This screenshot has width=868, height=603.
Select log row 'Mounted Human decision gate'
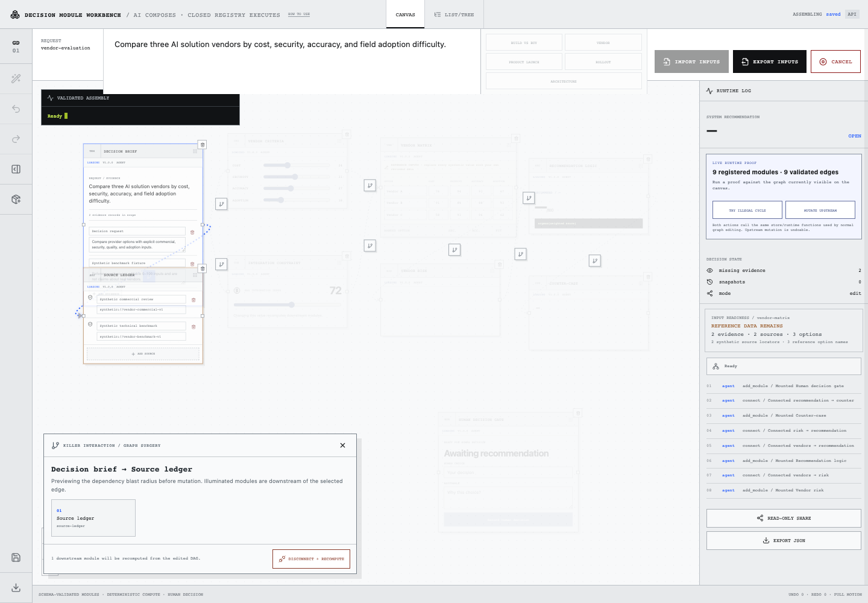click(x=784, y=386)
